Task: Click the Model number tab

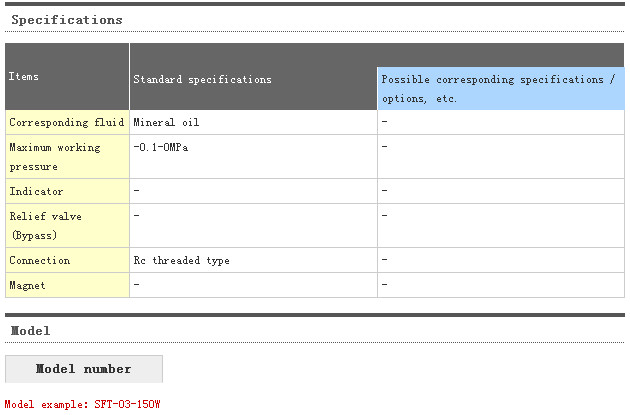Action: point(84,369)
